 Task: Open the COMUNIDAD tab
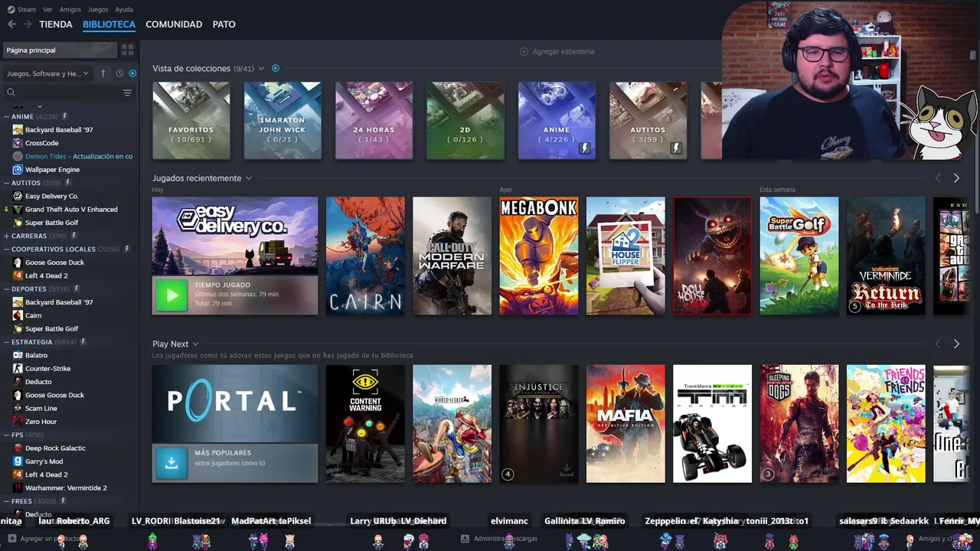(x=174, y=24)
